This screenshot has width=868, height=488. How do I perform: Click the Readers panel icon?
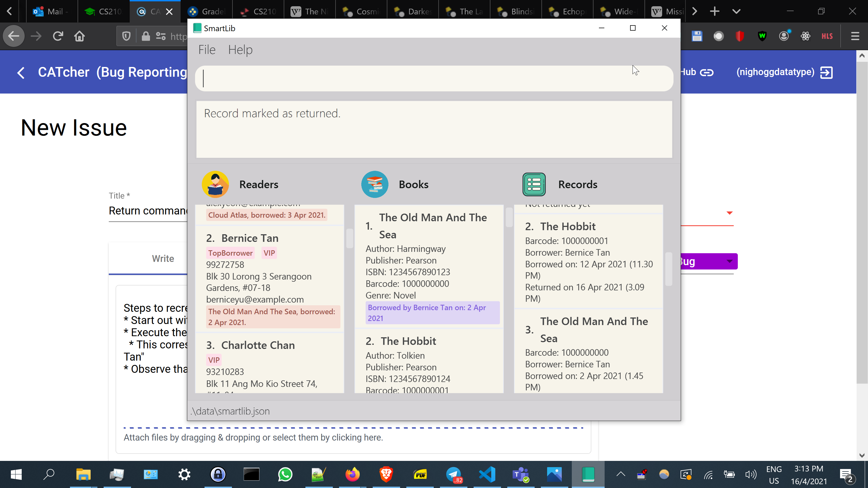pyautogui.click(x=215, y=184)
